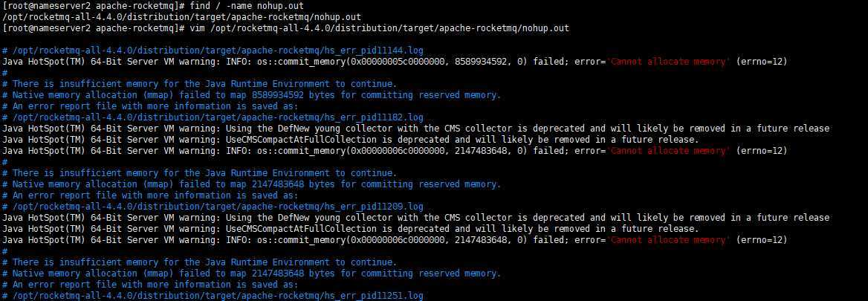Click the first DefNew young collector warning
Viewport: 868px width, 301px height.
coord(415,129)
